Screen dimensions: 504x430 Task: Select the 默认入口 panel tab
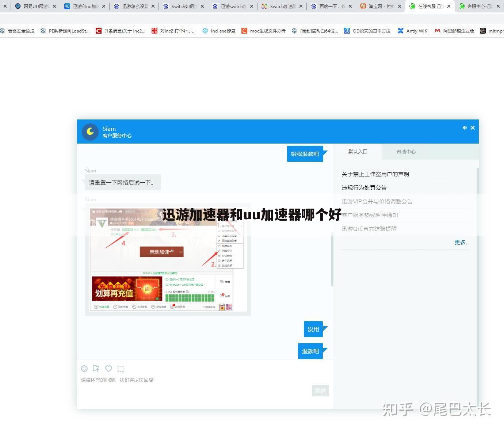(x=358, y=152)
